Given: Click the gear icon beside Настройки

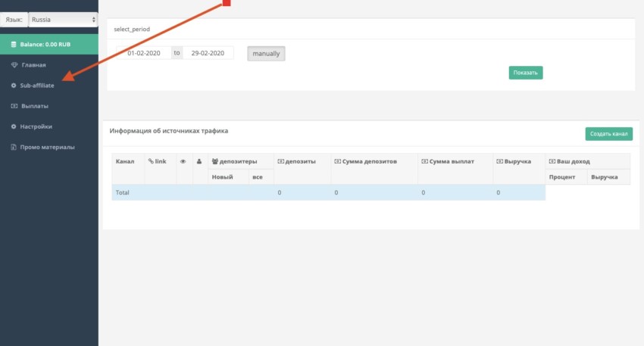Looking at the screenshot, I should [14, 126].
